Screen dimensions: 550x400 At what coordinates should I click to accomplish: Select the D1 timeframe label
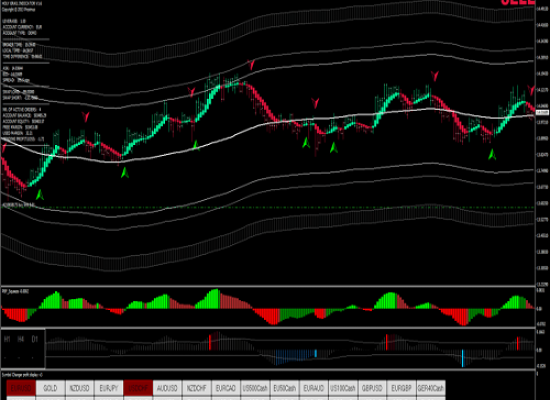click(34, 339)
